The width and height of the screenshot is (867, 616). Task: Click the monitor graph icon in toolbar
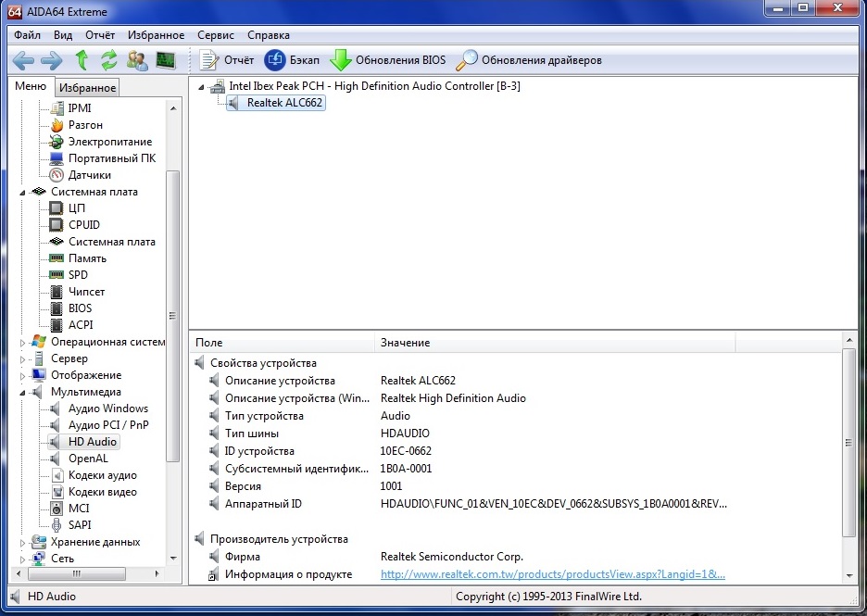click(x=166, y=61)
